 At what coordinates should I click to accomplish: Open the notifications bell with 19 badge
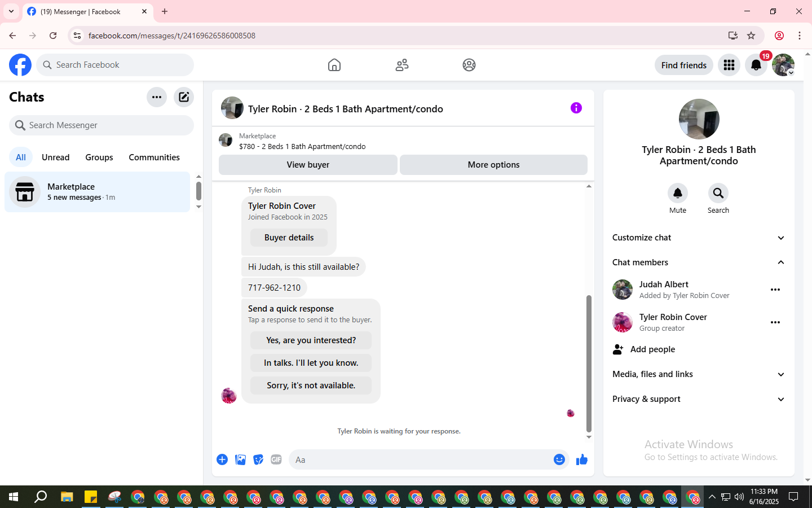pyautogui.click(x=756, y=65)
